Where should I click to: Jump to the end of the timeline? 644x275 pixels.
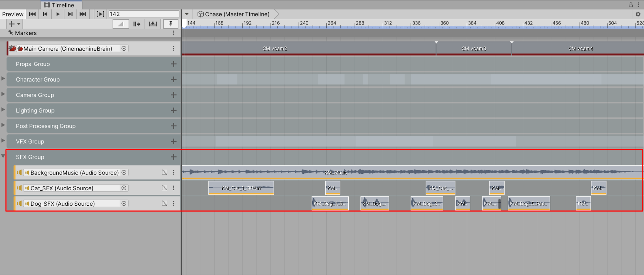[x=83, y=14]
